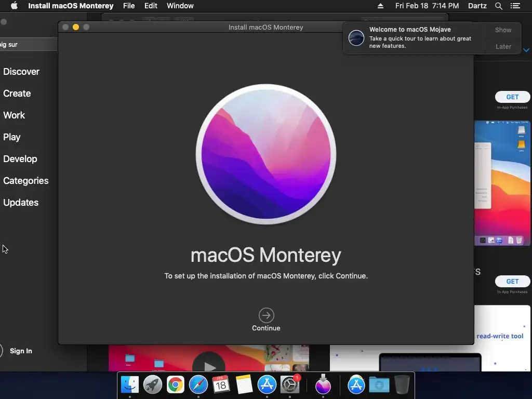Viewport: 532px width, 399px height.
Task: Open Calendar from the Dock
Action: [x=221, y=385]
